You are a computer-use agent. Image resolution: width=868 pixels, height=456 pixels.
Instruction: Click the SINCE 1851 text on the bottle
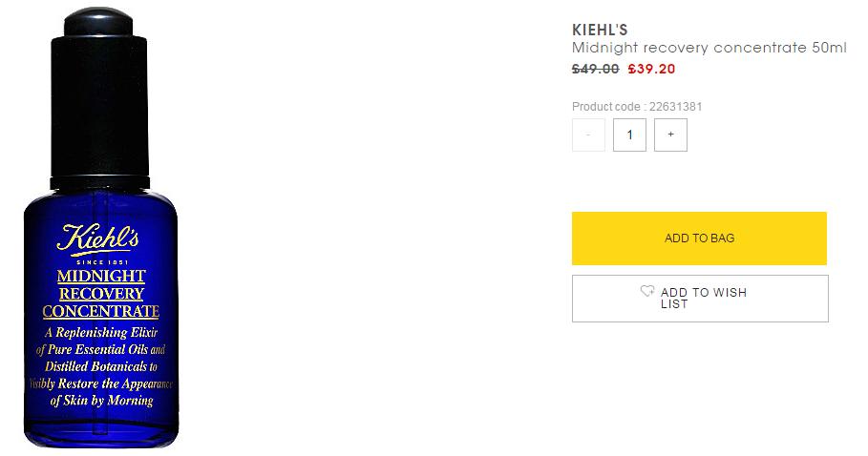click(100, 263)
